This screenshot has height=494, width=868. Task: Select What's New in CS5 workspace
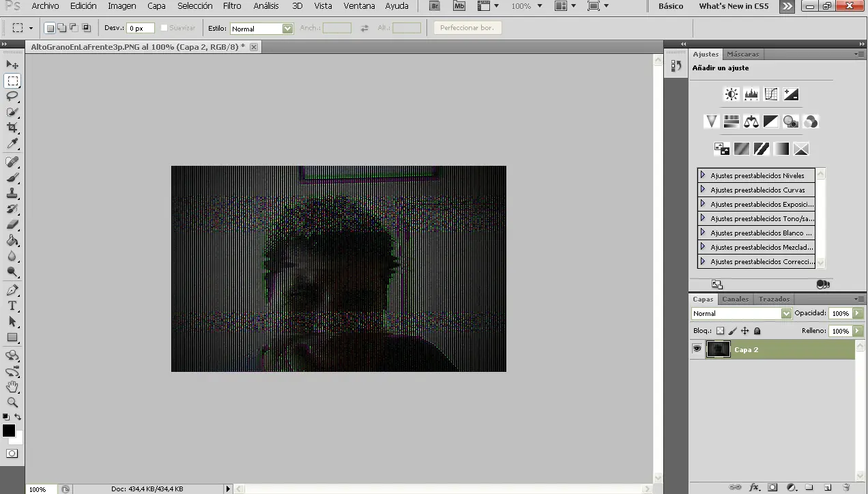point(734,6)
